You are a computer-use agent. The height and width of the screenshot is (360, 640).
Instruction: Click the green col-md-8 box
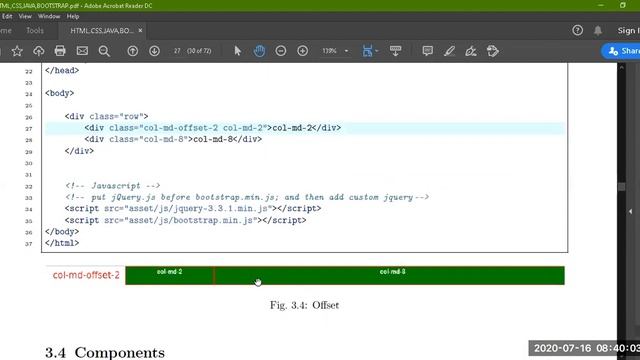coord(390,276)
